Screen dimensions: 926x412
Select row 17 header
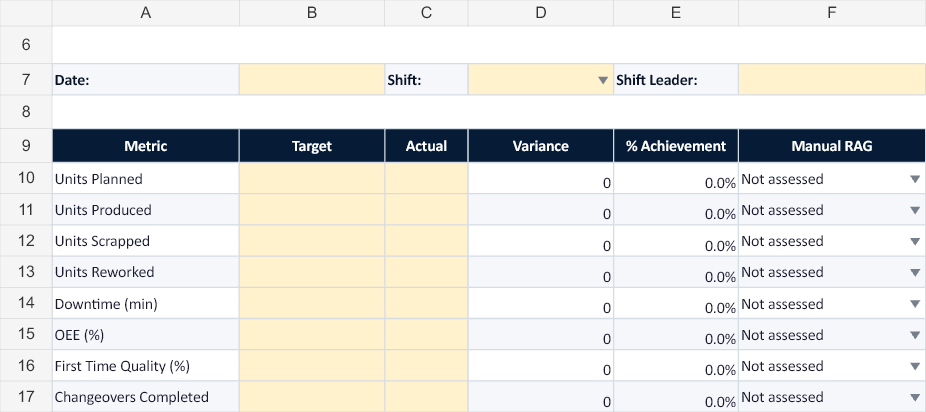[26, 397]
